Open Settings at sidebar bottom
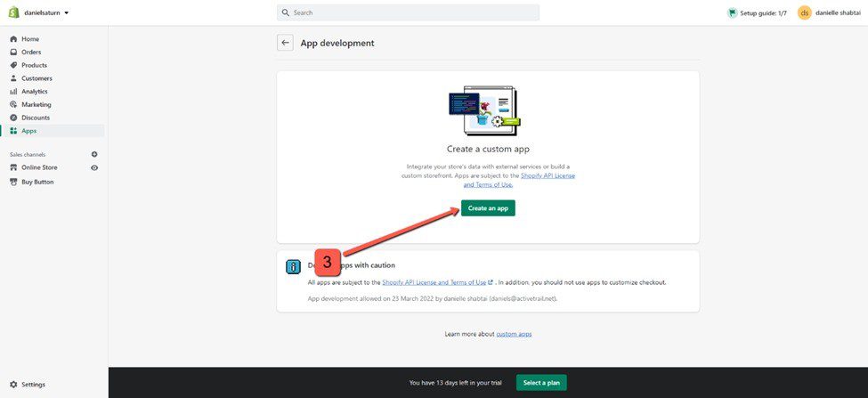This screenshot has height=398, width=868. pyautogui.click(x=33, y=385)
